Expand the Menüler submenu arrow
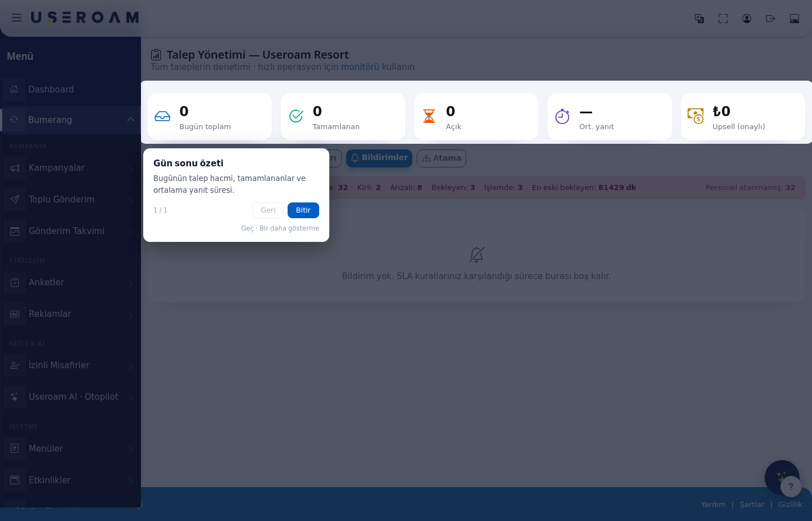 click(x=130, y=449)
